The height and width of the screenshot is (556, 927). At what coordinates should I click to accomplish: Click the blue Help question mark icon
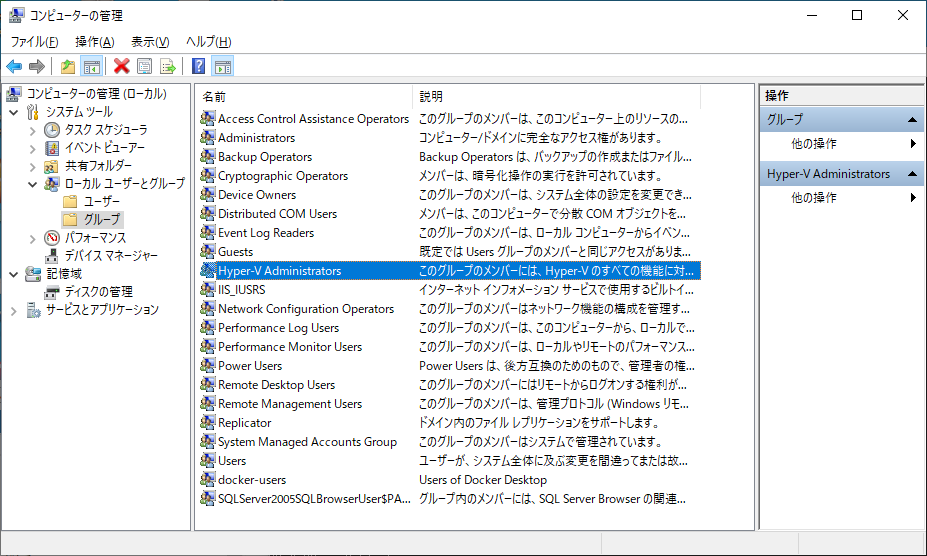coord(199,66)
